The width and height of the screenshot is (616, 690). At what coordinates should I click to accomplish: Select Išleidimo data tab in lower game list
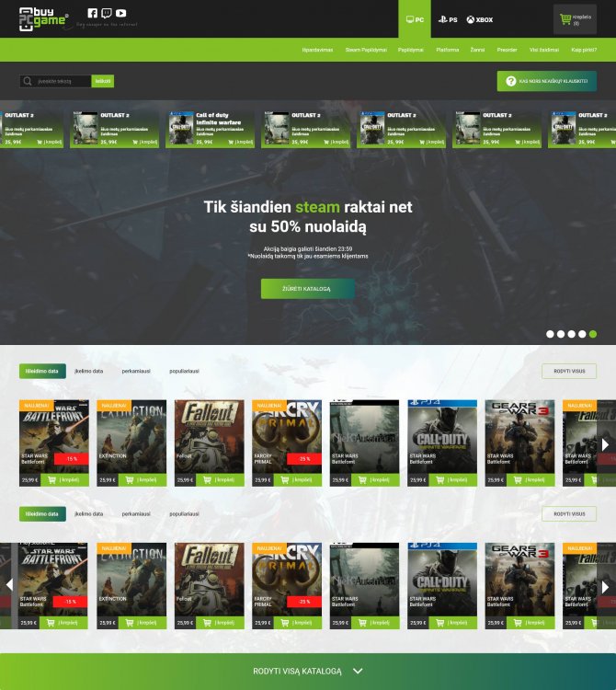[42, 513]
